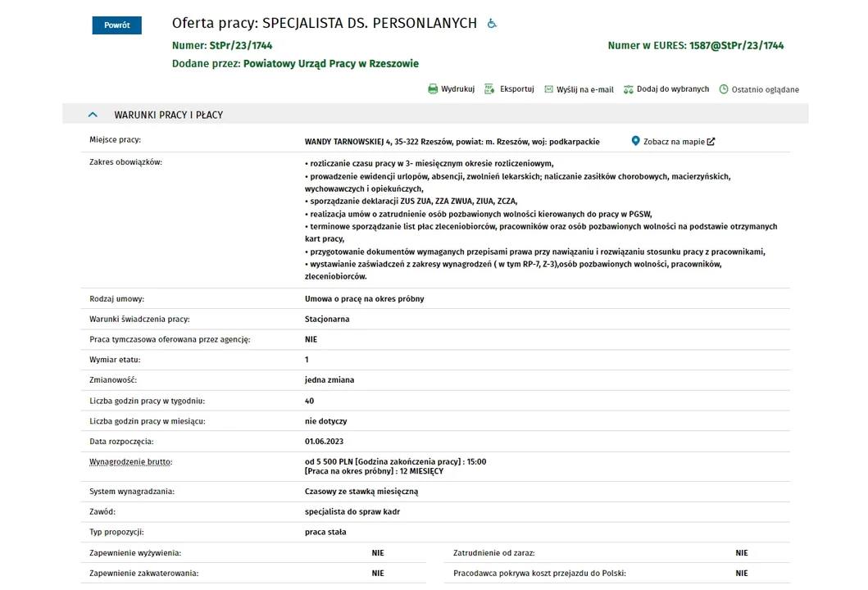Click the Dodaj do wybranych scales icon

(629, 89)
